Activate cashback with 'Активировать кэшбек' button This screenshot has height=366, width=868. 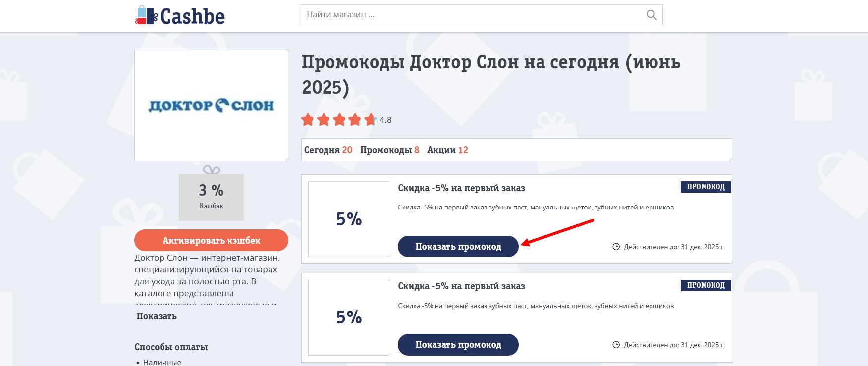(x=211, y=240)
